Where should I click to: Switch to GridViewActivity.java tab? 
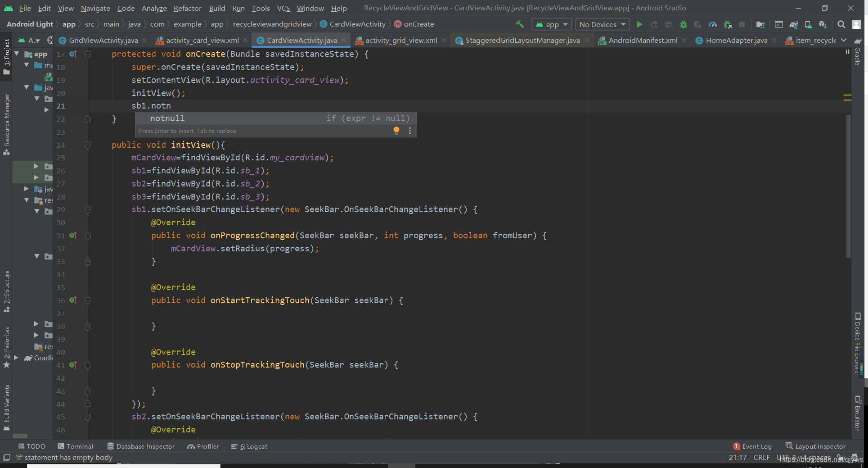[103, 40]
